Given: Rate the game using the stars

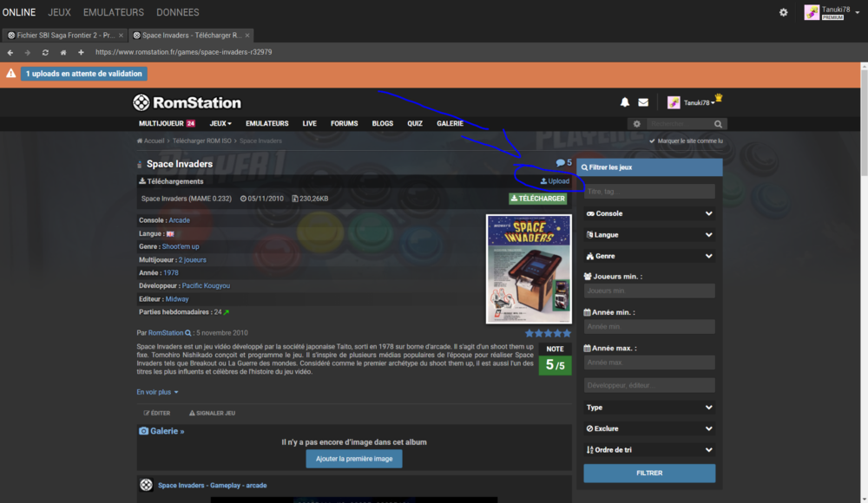Looking at the screenshot, I should coord(548,333).
